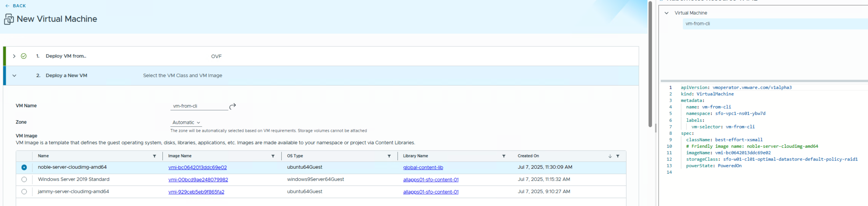Collapse the Virtual Machine tree node

(666, 13)
